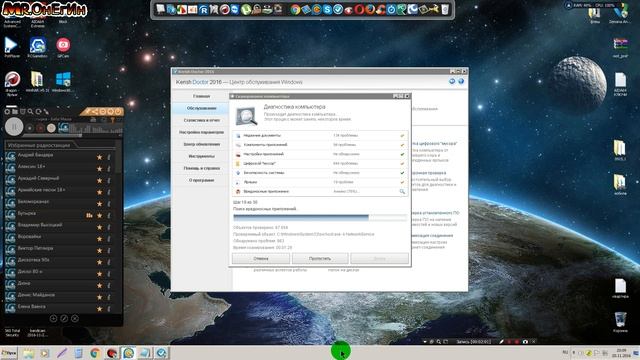640x360 pixels.
Task: Toggle the favorite star for Армейские песни 18+
Action: (x=100, y=192)
